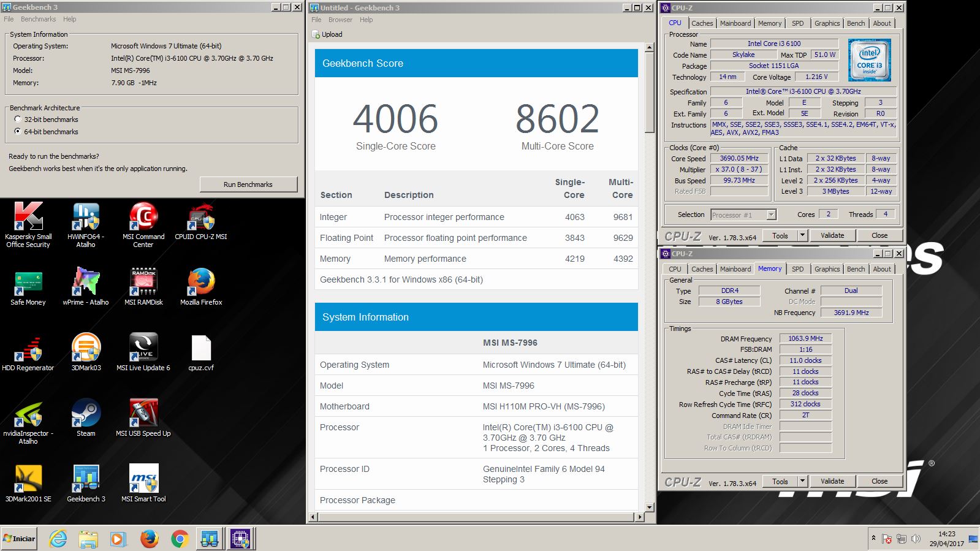Open MSI RAMDisk desktop icon
980x551 pixels.
[x=143, y=287]
